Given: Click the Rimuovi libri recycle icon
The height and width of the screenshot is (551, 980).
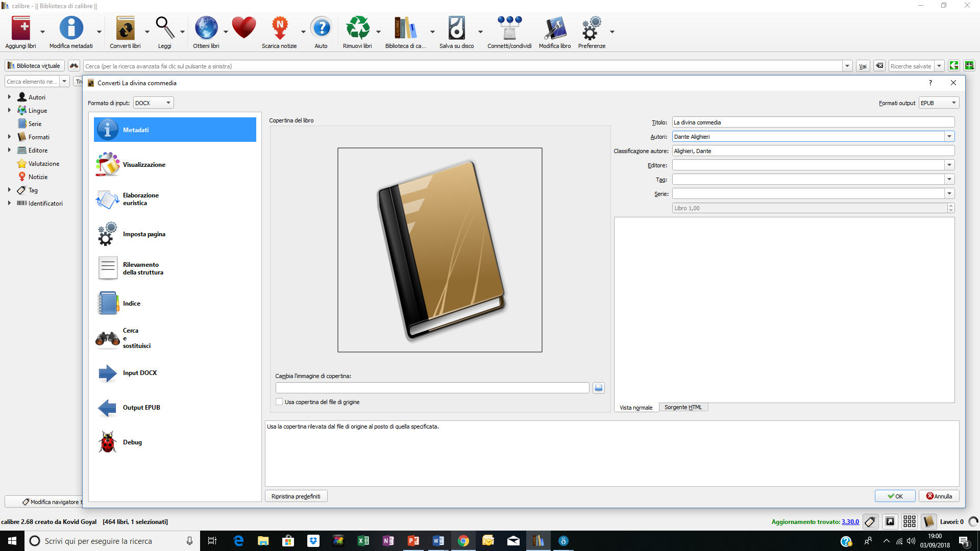Looking at the screenshot, I should 357,28.
